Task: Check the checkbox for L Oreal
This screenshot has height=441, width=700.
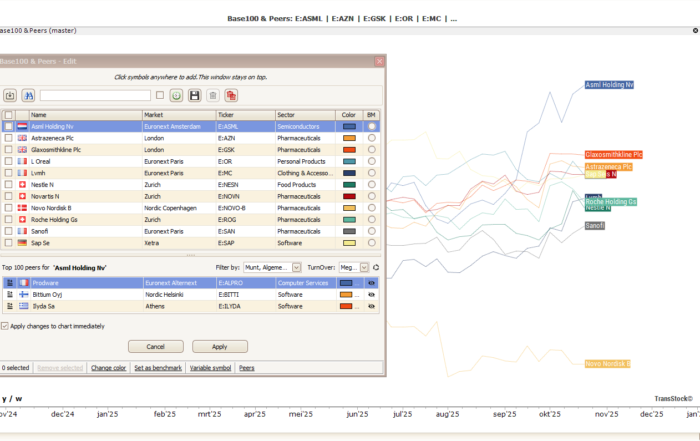Action: 8,161
